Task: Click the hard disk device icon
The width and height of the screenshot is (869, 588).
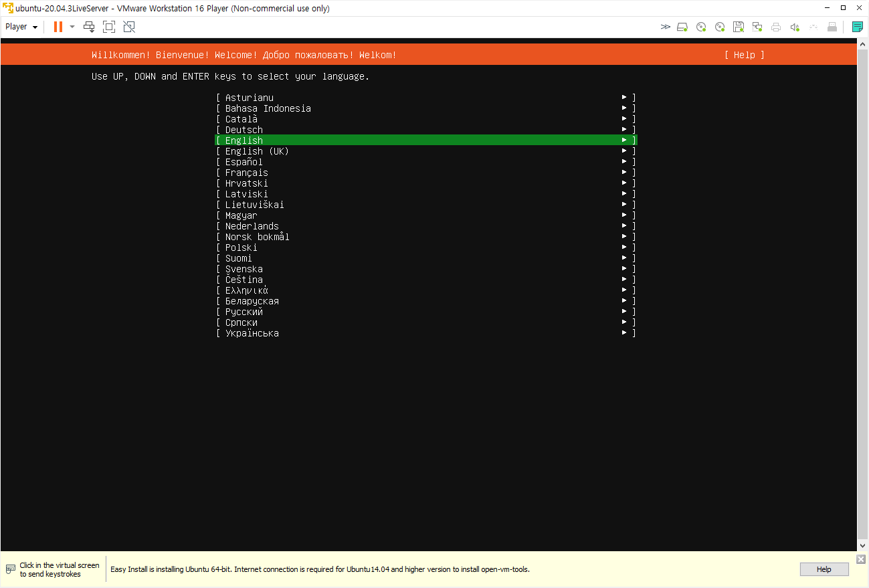Action: click(x=682, y=27)
